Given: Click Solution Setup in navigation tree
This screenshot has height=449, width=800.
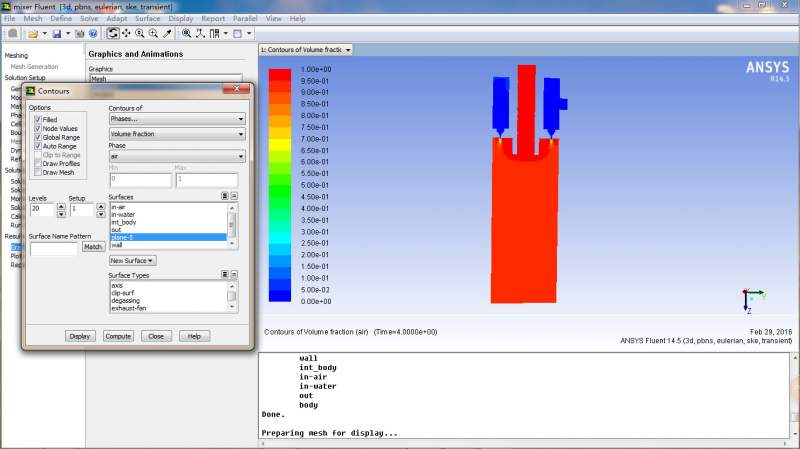Looking at the screenshot, I should pos(25,78).
